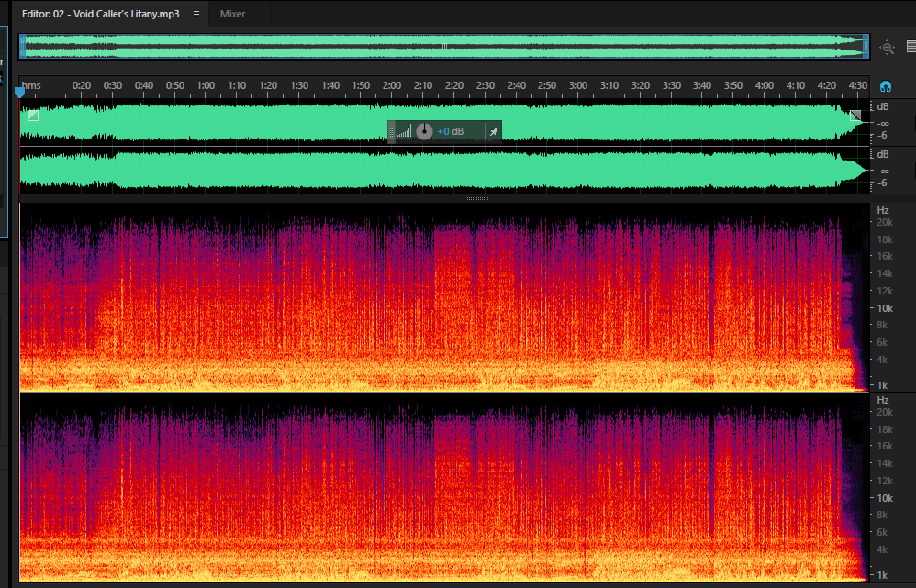916x588 pixels.
Task: Click the fade-out handle on waveform end
Action: (x=855, y=116)
